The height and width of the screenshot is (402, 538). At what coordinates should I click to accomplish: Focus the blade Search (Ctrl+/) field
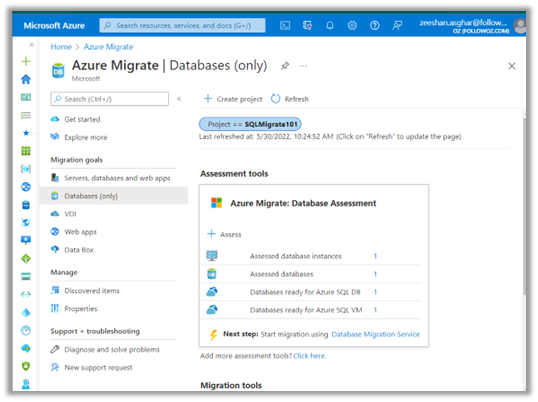coord(109,99)
